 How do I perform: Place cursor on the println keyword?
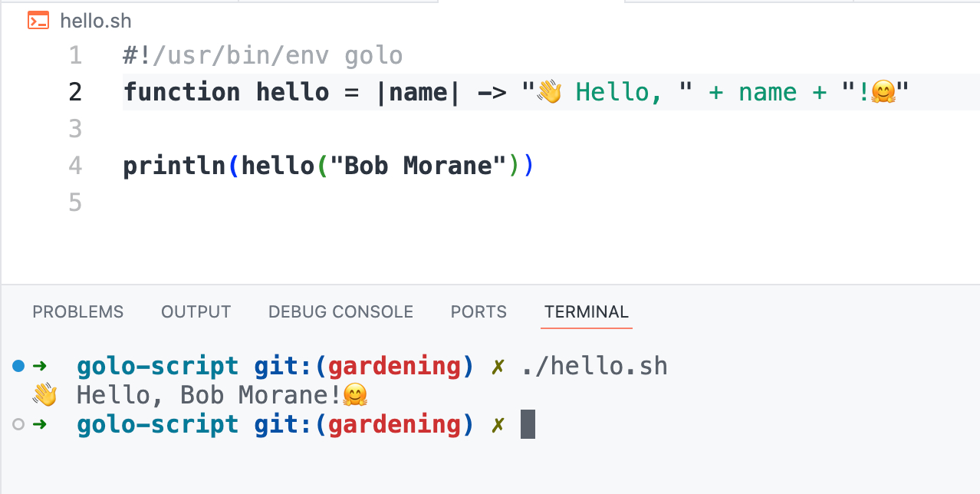(175, 166)
